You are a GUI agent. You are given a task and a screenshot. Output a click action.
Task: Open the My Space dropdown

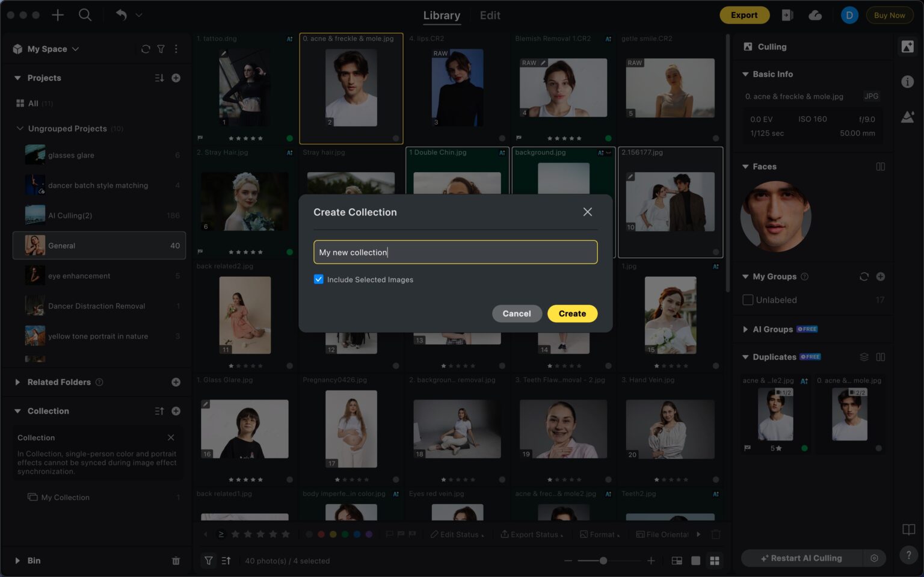[x=76, y=49]
